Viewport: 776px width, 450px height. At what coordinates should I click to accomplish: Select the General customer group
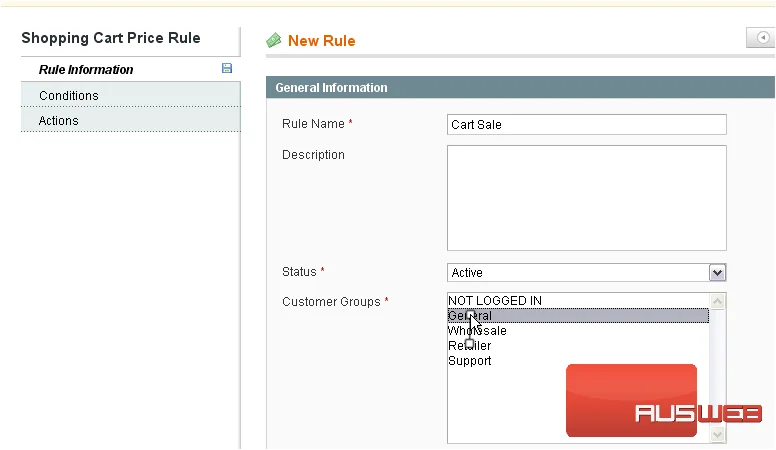[578, 315]
